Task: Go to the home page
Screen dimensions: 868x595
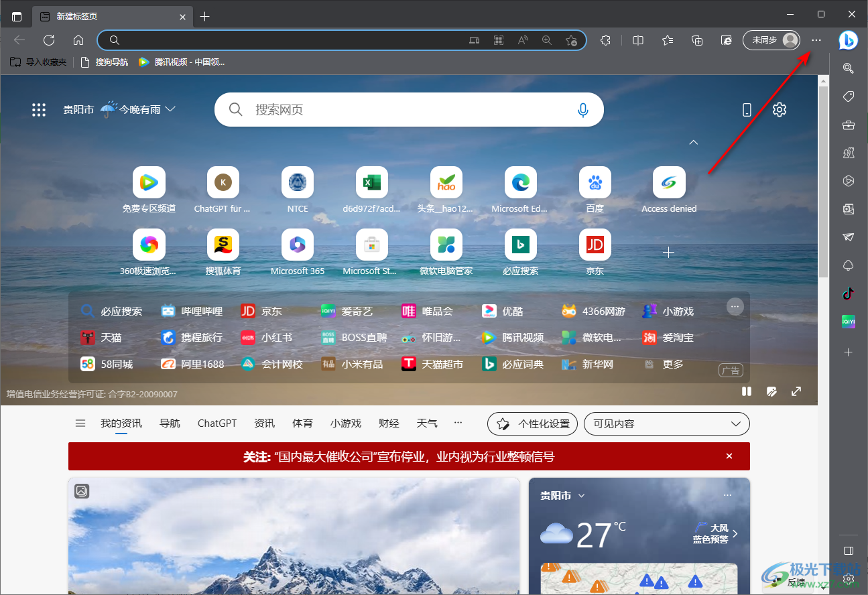Action: tap(78, 40)
